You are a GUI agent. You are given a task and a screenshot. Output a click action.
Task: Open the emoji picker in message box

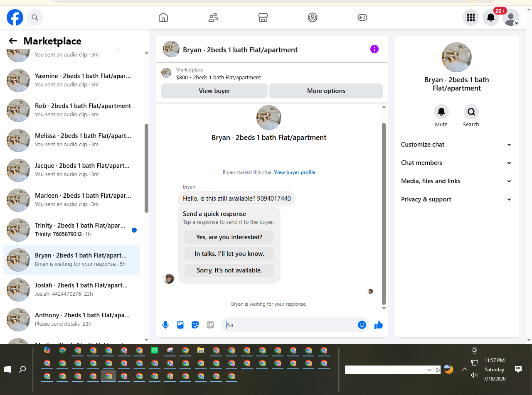pos(362,325)
